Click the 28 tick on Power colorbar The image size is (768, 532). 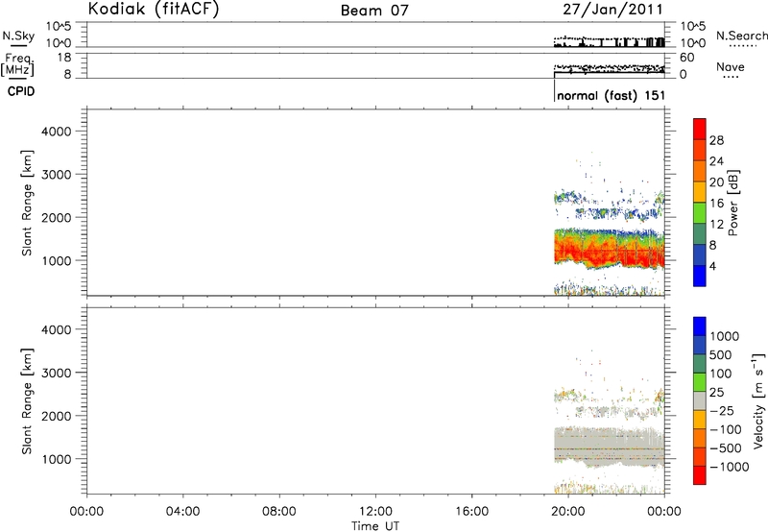tap(716, 140)
